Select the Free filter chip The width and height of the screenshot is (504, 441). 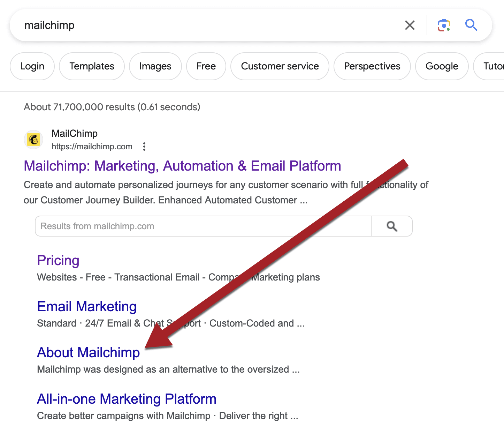click(x=206, y=66)
